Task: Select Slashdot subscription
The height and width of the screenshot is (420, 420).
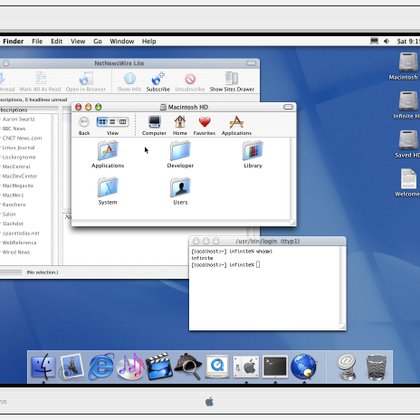Action: tap(13, 224)
